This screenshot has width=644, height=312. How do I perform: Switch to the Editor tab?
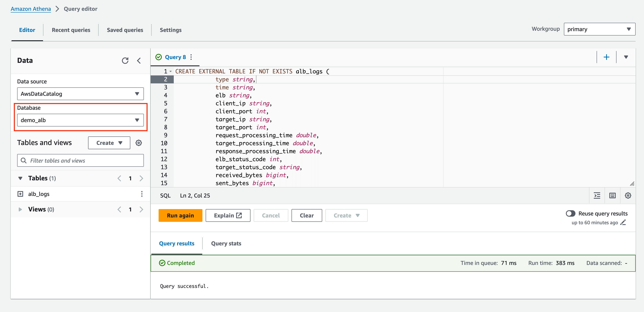(x=27, y=30)
